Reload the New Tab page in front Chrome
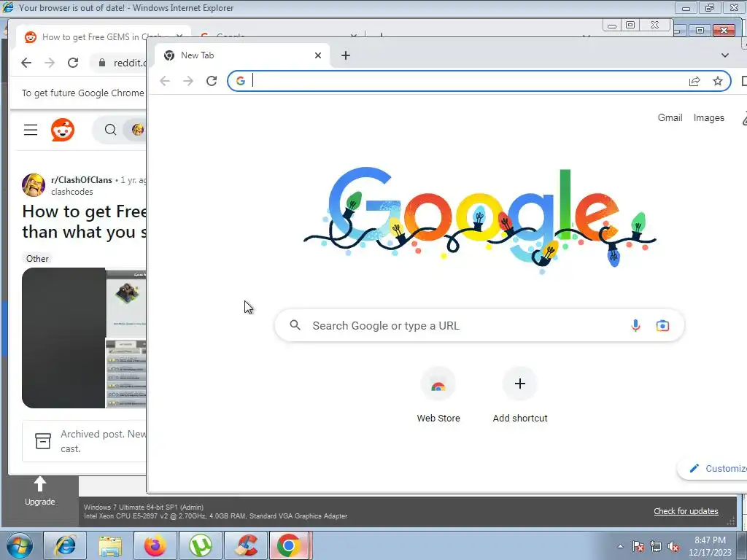Screen dimensions: 747x560 pyautogui.click(x=212, y=81)
